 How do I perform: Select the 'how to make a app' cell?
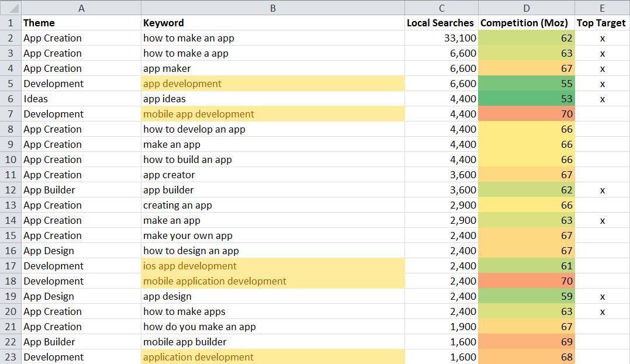tap(273, 53)
